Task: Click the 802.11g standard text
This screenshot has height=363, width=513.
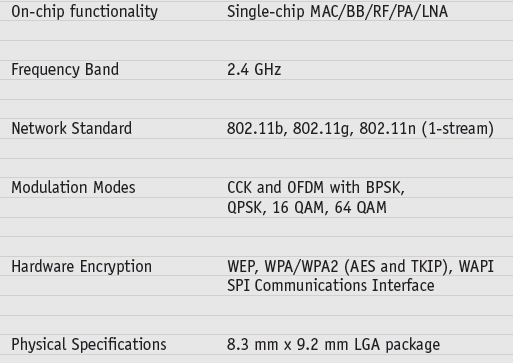Action: (323, 129)
